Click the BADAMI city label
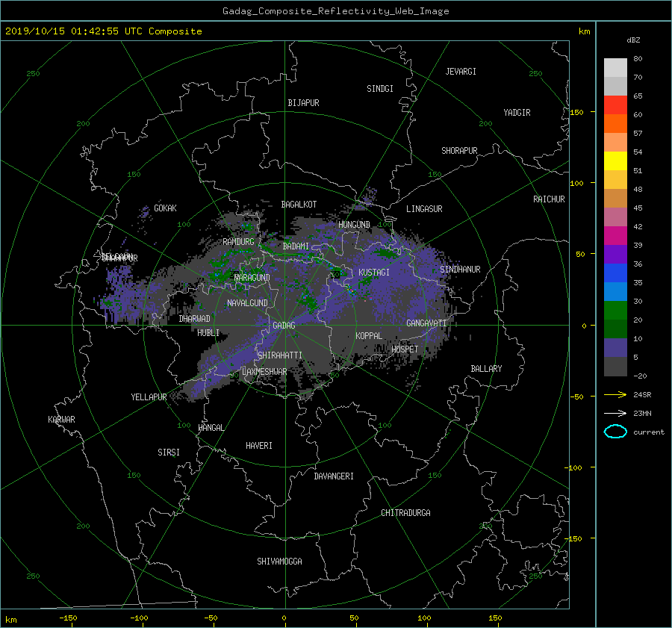This screenshot has height=628, width=672. click(296, 246)
